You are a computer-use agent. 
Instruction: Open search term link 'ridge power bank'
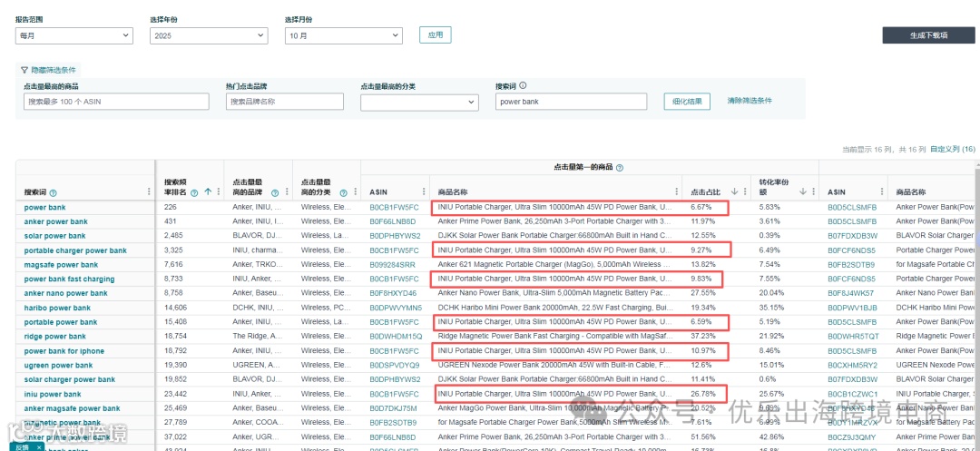tap(55, 337)
